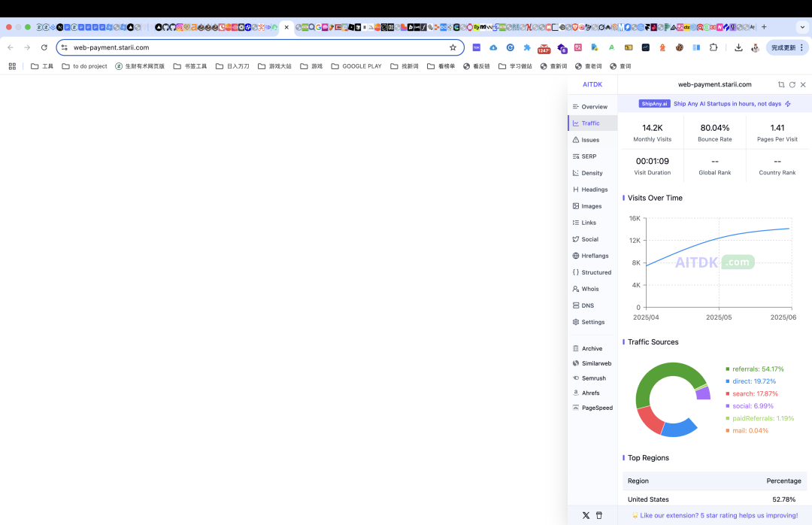Screen dimensions: 812x525
Task: Toggle the paidReferrals legend entry
Action: point(759,418)
